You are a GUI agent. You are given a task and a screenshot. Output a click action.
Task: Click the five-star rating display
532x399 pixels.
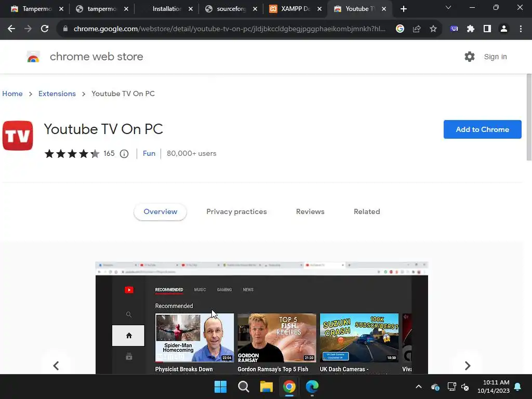pyautogui.click(x=72, y=154)
